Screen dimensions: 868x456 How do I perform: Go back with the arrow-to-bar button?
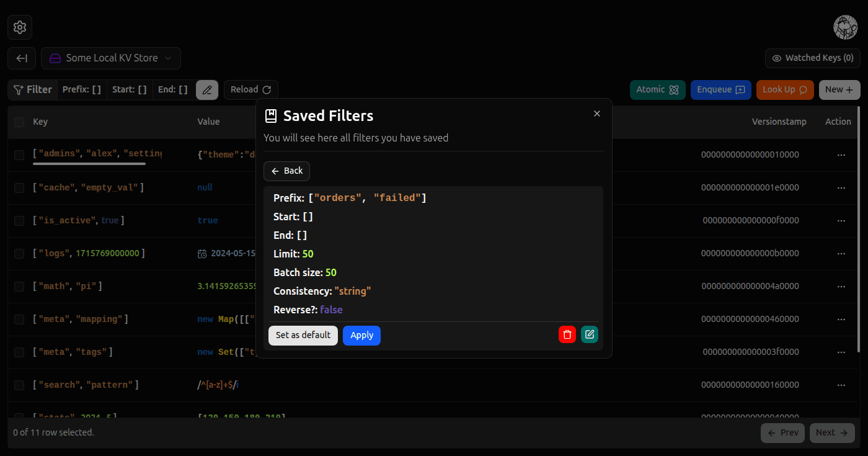click(22, 58)
